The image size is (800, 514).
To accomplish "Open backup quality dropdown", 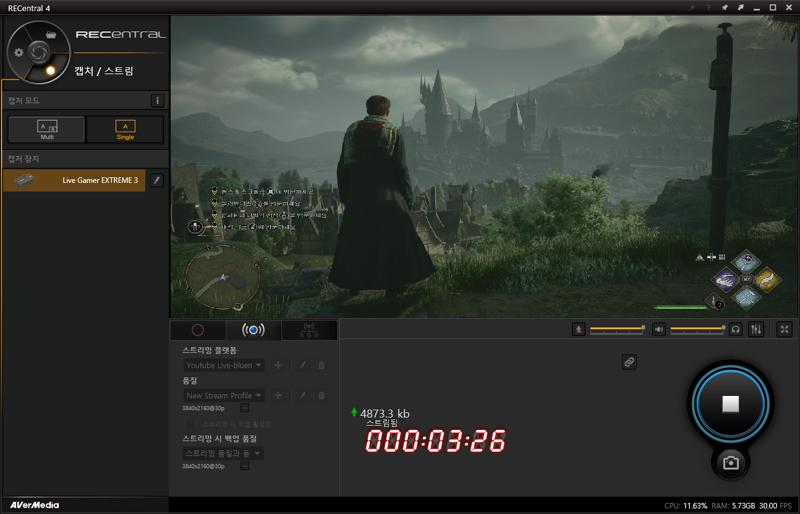I will point(223,453).
